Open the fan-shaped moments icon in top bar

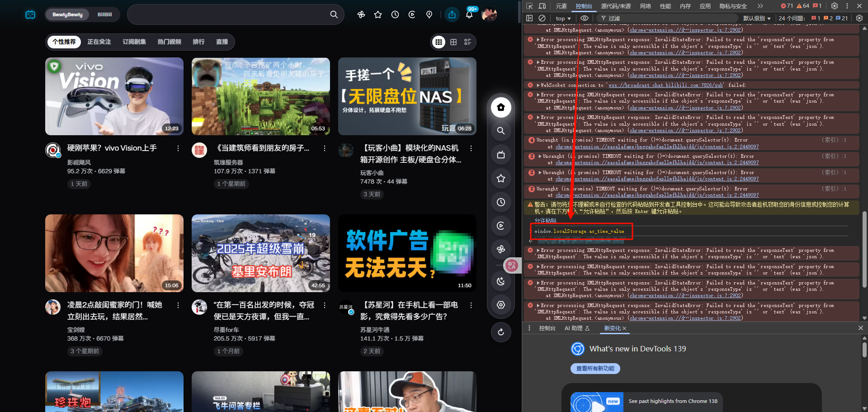pos(361,14)
